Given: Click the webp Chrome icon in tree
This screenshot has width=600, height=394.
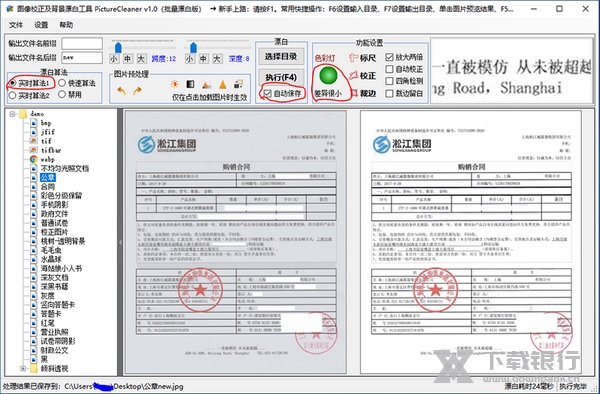Looking at the screenshot, I should click(x=34, y=159).
